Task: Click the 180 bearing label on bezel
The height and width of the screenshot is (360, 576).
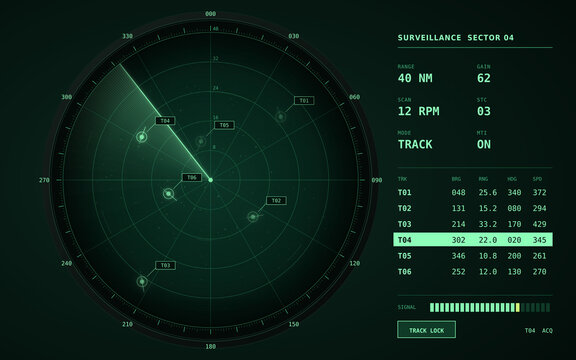Action: coord(210,346)
